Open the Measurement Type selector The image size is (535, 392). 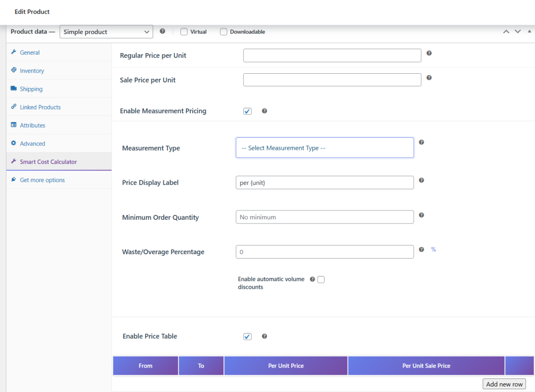[x=325, y=148]
